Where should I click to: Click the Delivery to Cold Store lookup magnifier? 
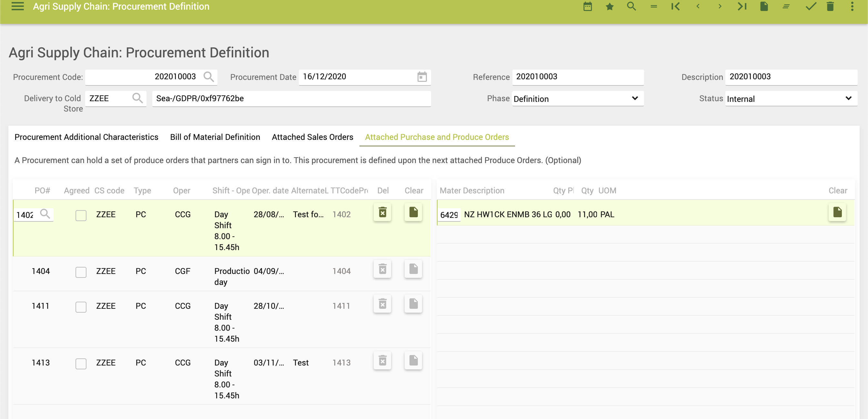click(x=137, y=98)
